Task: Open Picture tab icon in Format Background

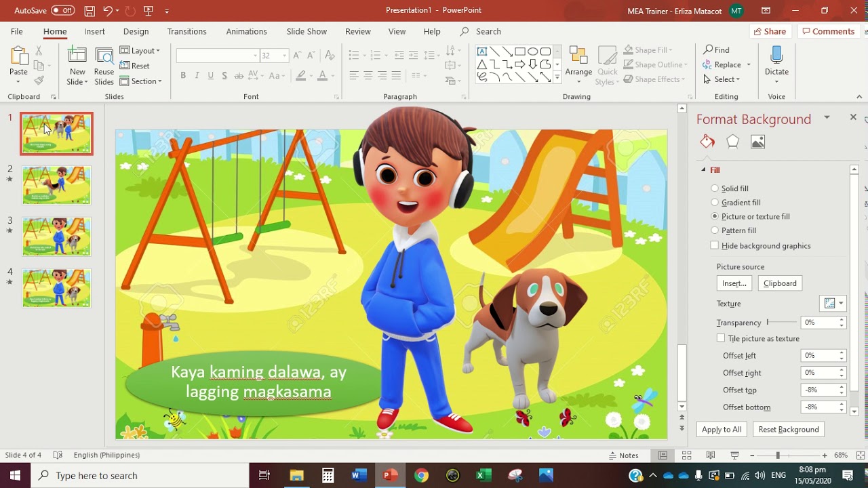Action: click(x=758, y=142)
